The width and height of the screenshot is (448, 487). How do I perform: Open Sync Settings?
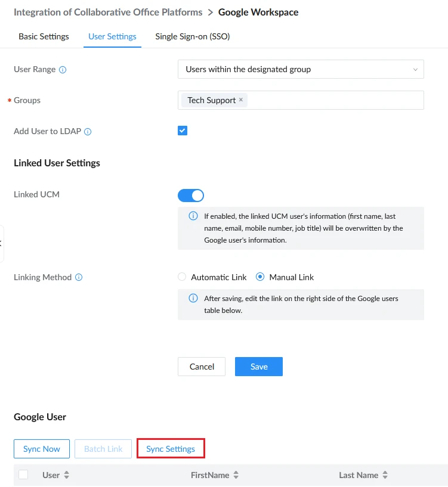[171, 448]
